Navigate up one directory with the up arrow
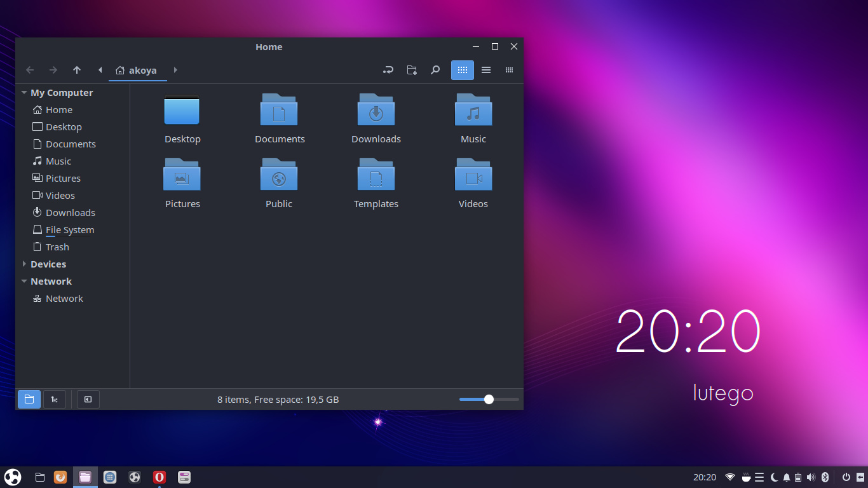This screenshot has height=488, width=868. (77, 70)
